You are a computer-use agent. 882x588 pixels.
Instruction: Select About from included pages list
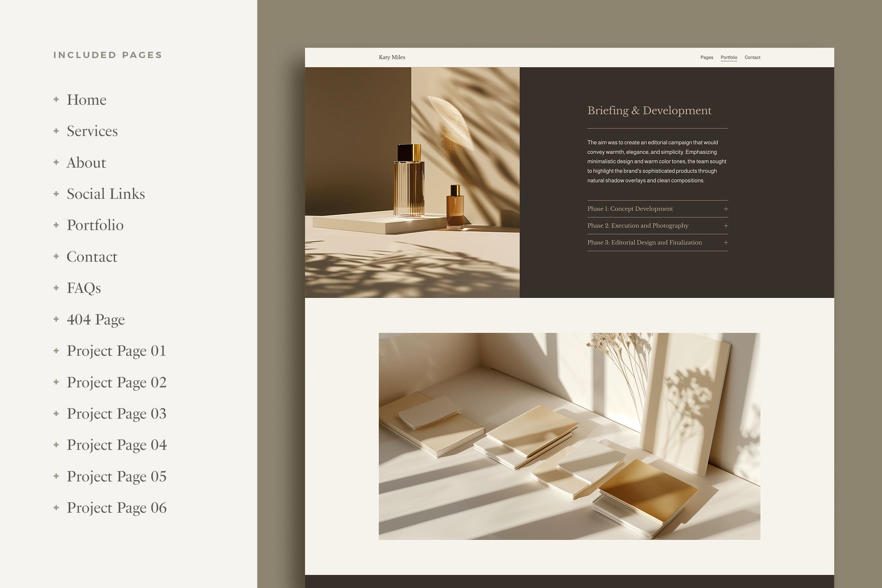(86, 163)
